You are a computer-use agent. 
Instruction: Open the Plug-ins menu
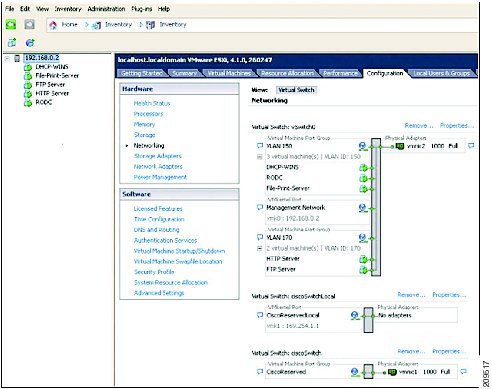(142, 9)
